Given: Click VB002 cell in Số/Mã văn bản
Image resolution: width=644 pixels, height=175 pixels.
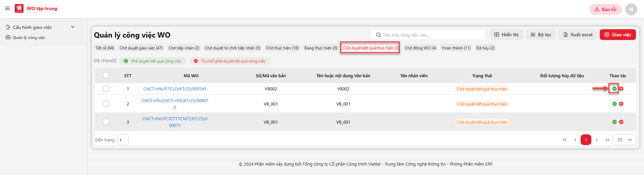Looking at the screenshot, I should point(271,89).
